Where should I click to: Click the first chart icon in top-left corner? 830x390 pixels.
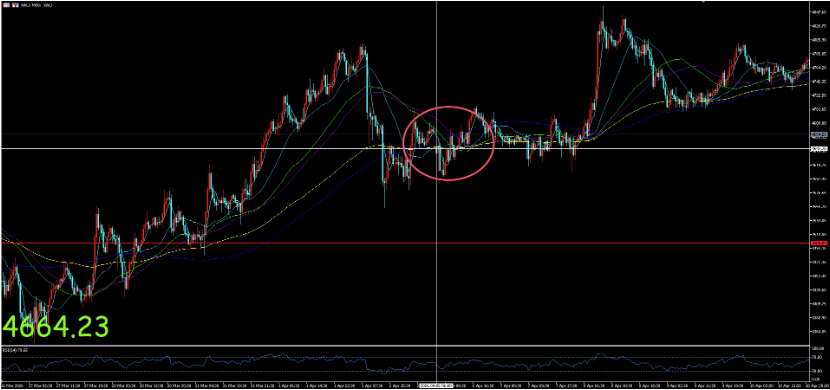6,5
